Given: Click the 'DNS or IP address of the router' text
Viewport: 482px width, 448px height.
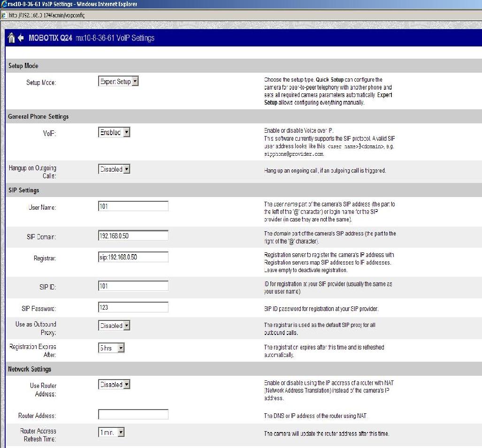Looking at the screenshot, I should coord(315,416).
